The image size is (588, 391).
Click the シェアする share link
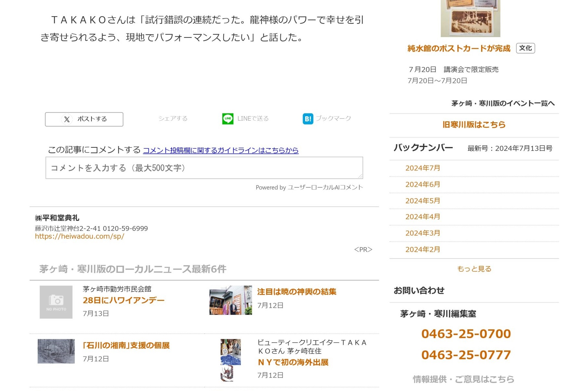pyautogui.click(x=173, y=118)
